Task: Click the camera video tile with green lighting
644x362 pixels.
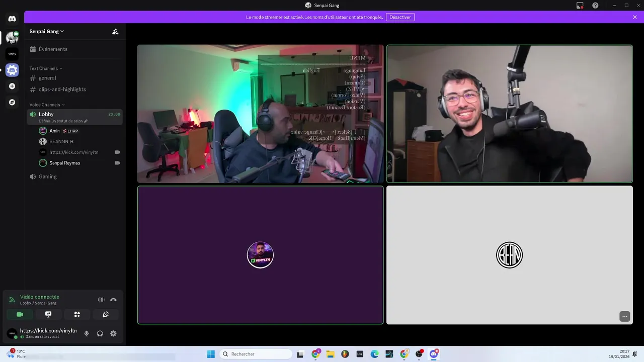Action: click(260, 114)
